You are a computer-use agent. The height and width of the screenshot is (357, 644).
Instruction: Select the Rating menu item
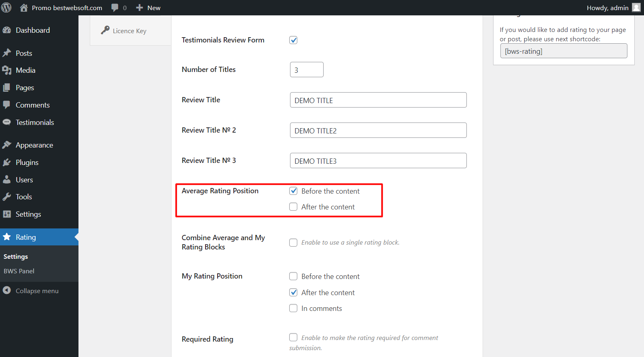click(39, 237)
